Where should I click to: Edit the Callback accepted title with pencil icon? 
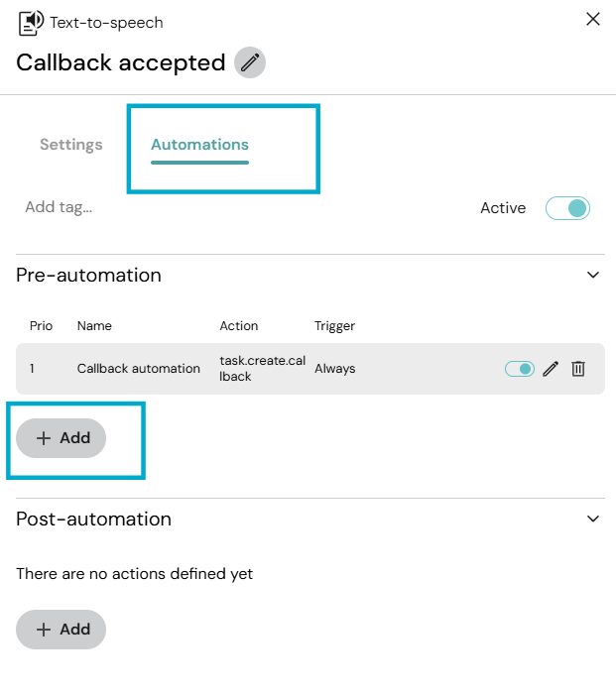[x=250, y=62]
